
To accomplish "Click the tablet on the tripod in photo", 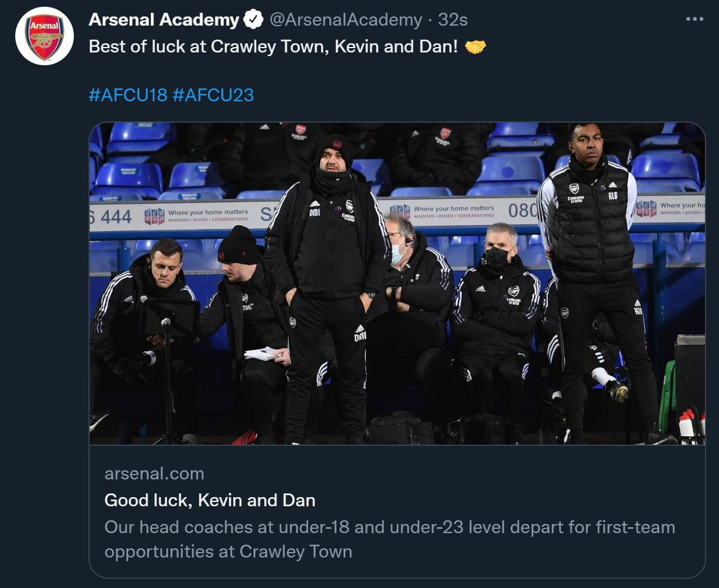I will click(x=170, y=318).
